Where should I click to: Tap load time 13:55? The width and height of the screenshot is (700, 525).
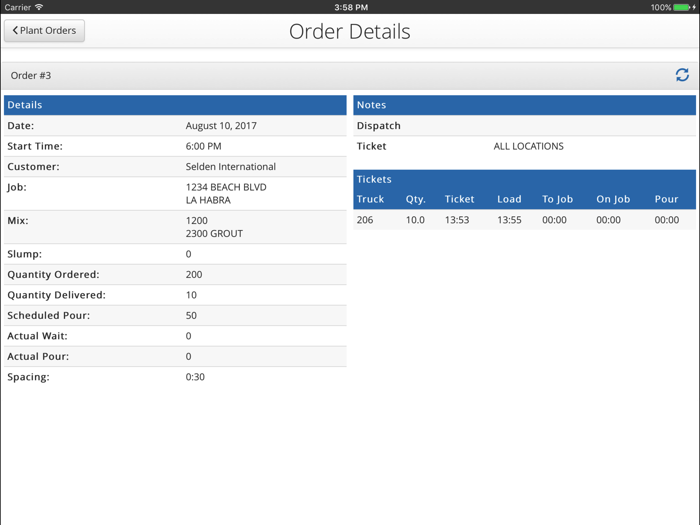tap(509, 220)
